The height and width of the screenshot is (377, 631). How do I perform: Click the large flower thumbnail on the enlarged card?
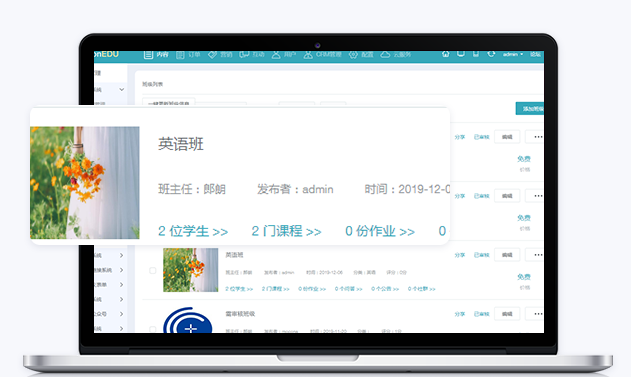point(85,183)
